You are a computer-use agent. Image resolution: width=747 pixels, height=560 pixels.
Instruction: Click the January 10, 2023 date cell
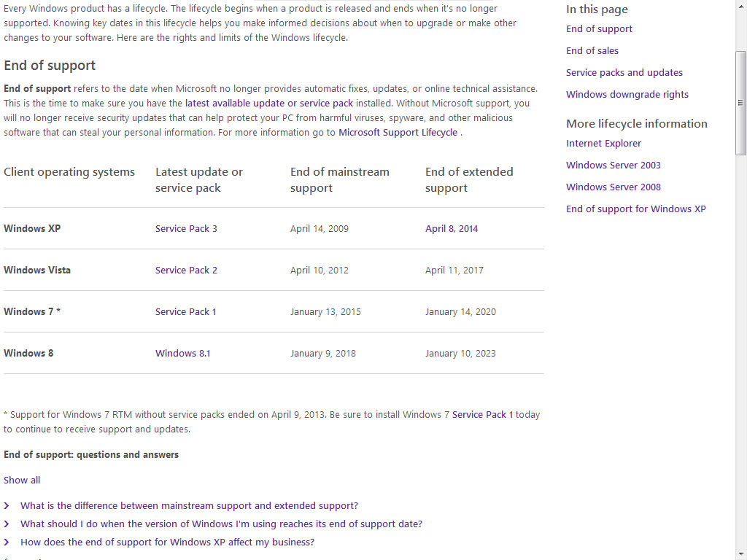click(x=460, y=354)
